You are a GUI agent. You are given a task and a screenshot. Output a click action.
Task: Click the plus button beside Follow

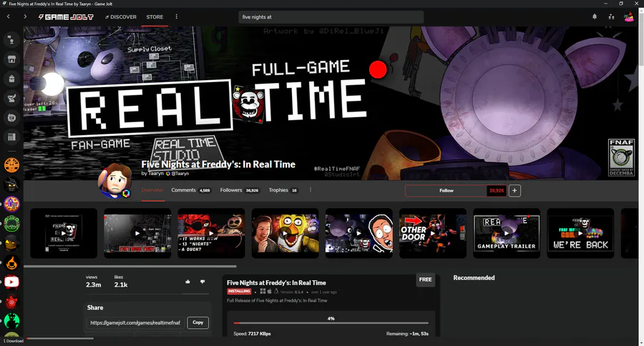(x=514, y=190)
